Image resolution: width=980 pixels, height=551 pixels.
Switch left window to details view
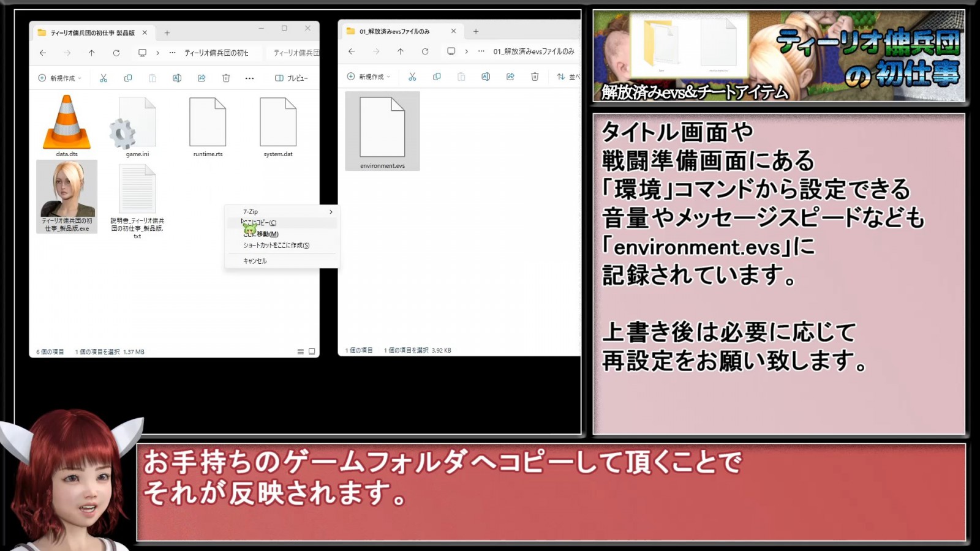pos(300,351)
